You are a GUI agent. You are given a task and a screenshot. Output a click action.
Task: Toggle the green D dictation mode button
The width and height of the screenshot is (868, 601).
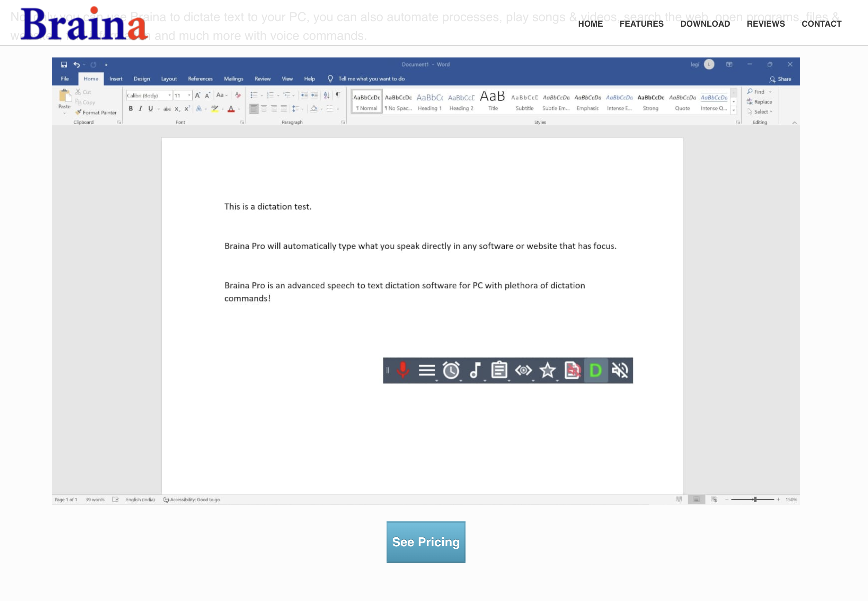click(596, 370)
